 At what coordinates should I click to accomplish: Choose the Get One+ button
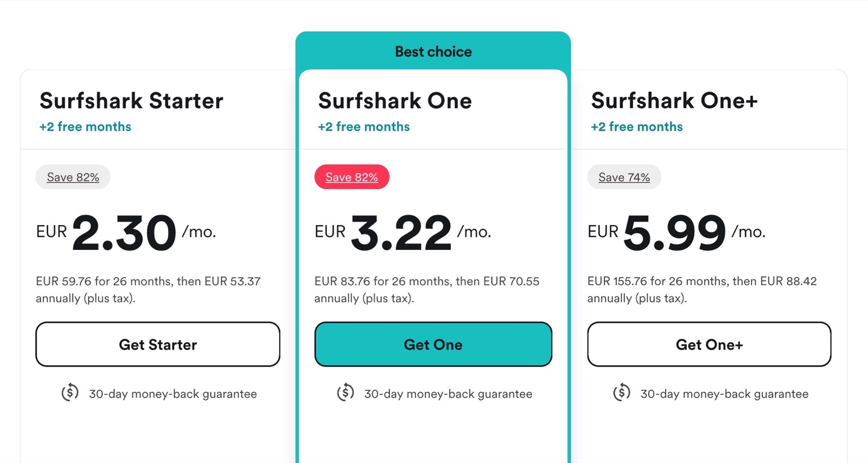coord(709,345)
